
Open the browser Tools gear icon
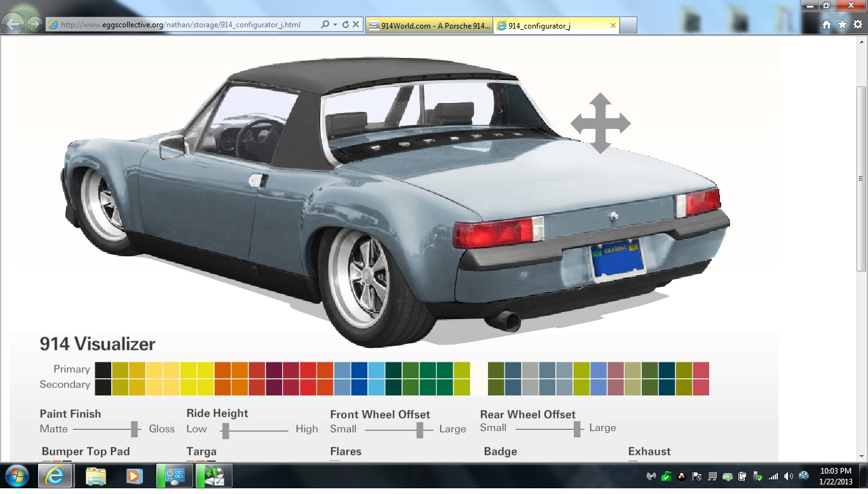(x=857, y=25)
